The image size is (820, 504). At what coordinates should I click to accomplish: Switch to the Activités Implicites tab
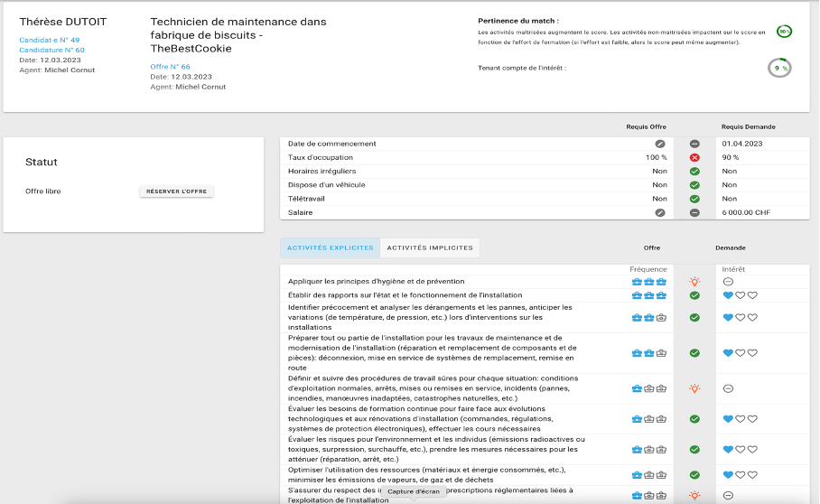(430, 247)
